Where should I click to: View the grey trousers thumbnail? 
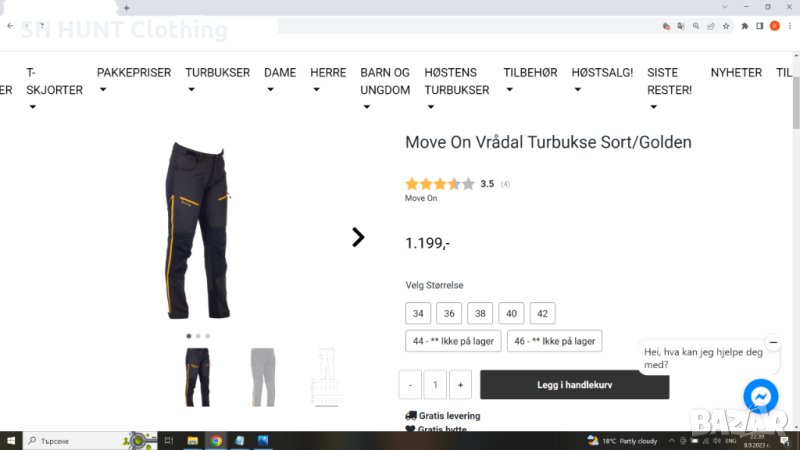coord(263,377)
